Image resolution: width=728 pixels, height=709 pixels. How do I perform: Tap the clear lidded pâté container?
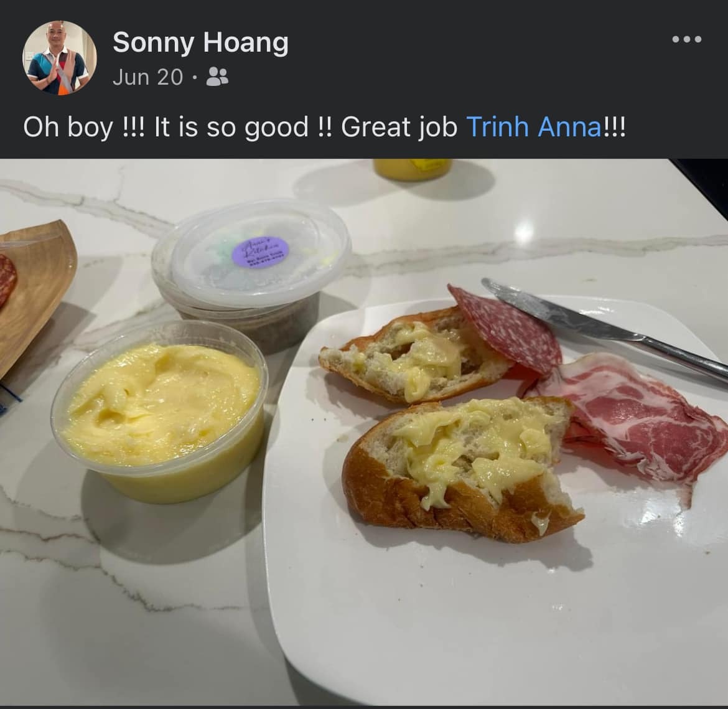click(x=251, y=274)
